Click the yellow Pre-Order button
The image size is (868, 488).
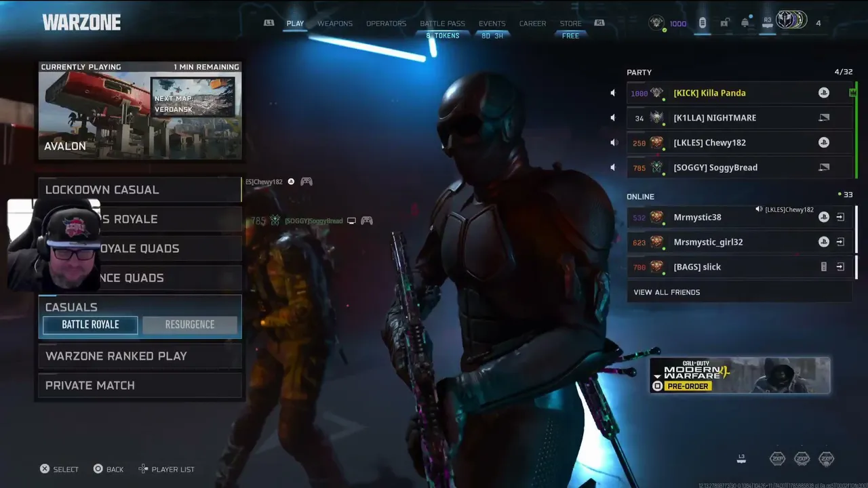(688, 386)
